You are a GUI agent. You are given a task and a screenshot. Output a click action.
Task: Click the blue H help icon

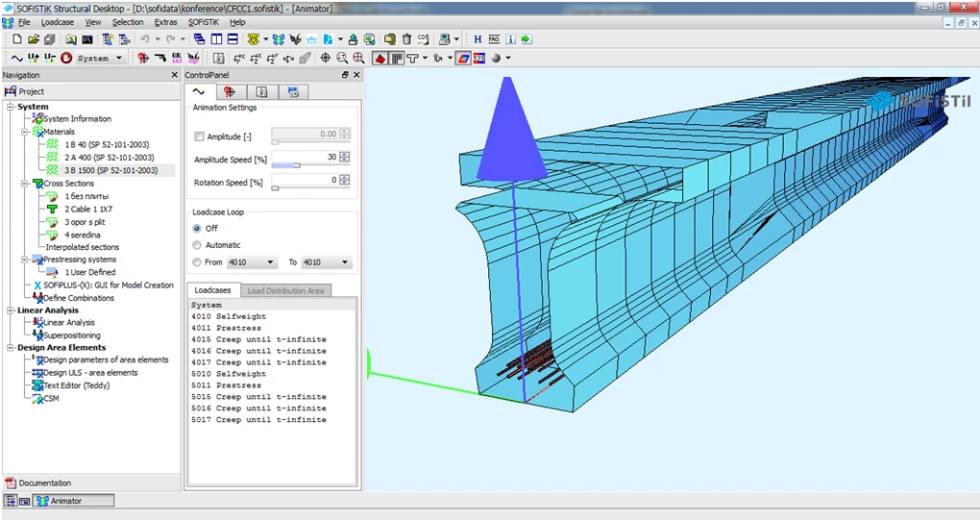(478, 39)
